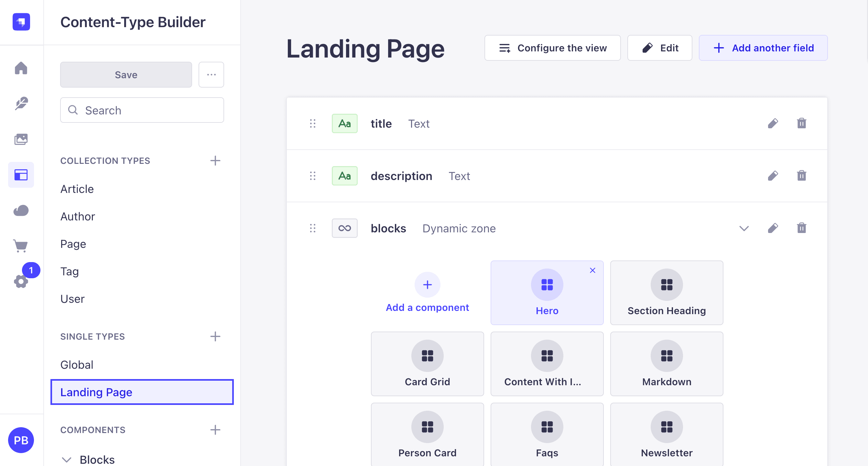
Task: Open the User collection type
Action: point(72,299)
